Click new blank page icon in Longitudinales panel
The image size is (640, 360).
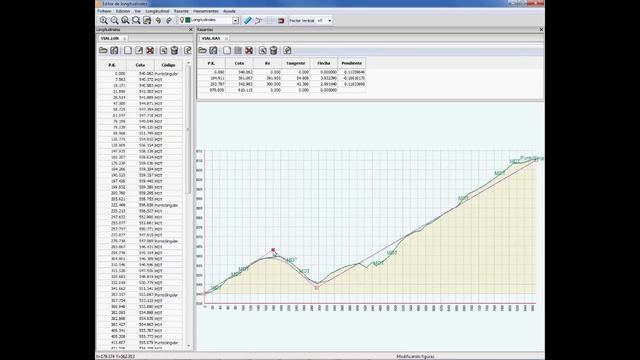tap(128, 50)
